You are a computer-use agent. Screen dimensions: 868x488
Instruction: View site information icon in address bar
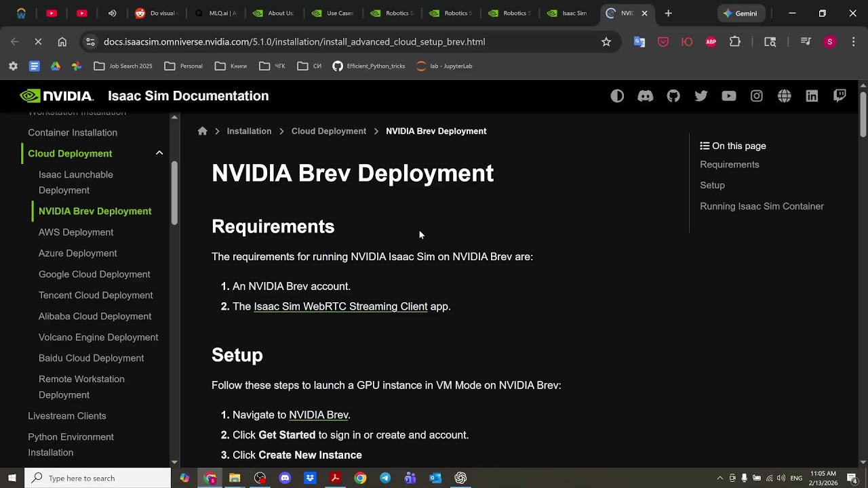coord(90,42)
